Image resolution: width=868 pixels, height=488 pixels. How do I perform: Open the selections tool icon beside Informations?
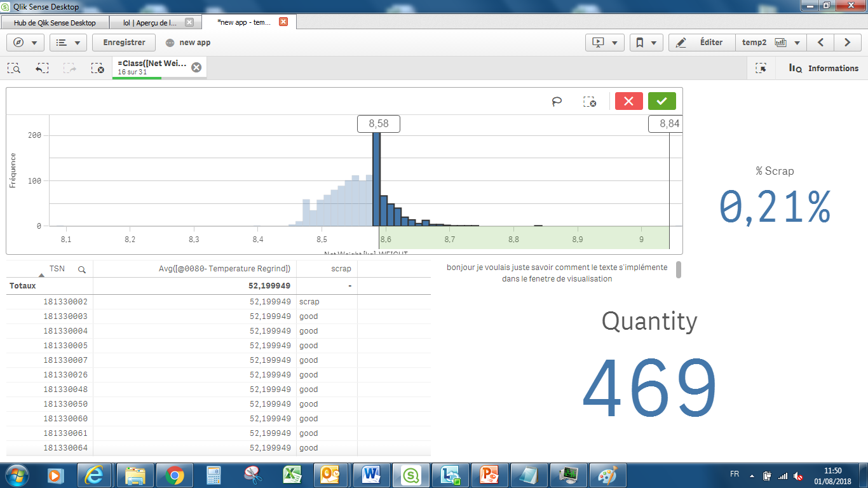(x=761, y=68)
